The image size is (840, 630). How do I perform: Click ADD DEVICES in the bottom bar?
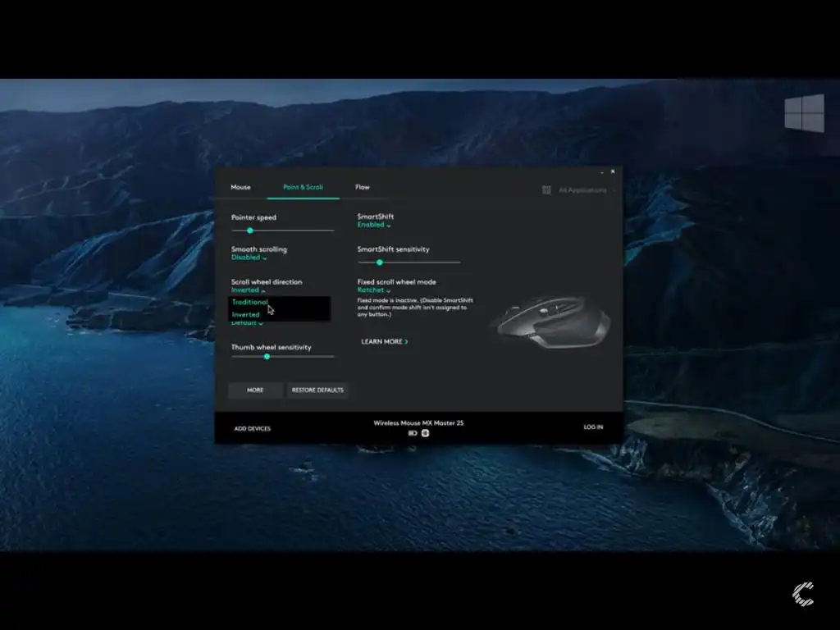click(253, 428)
